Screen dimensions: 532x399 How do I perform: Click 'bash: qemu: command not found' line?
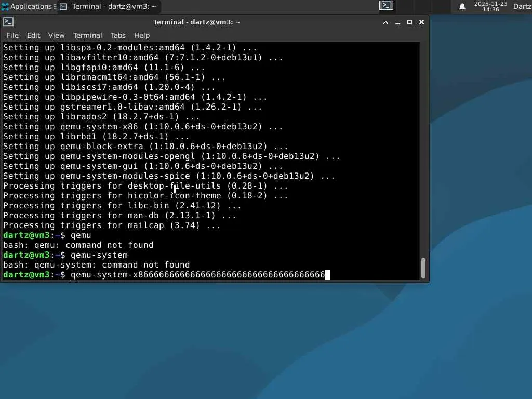pos(78,245)
